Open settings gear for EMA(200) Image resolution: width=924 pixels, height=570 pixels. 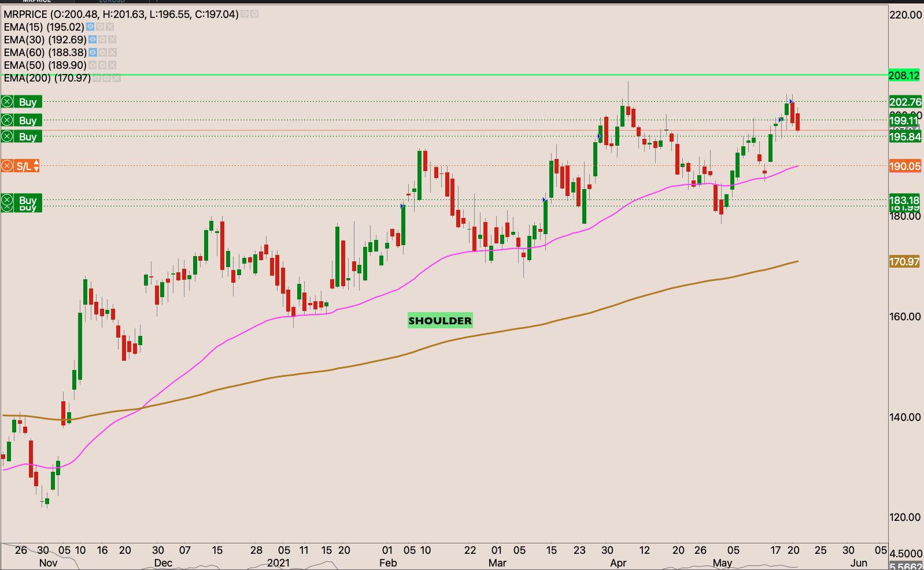[106, 78]
